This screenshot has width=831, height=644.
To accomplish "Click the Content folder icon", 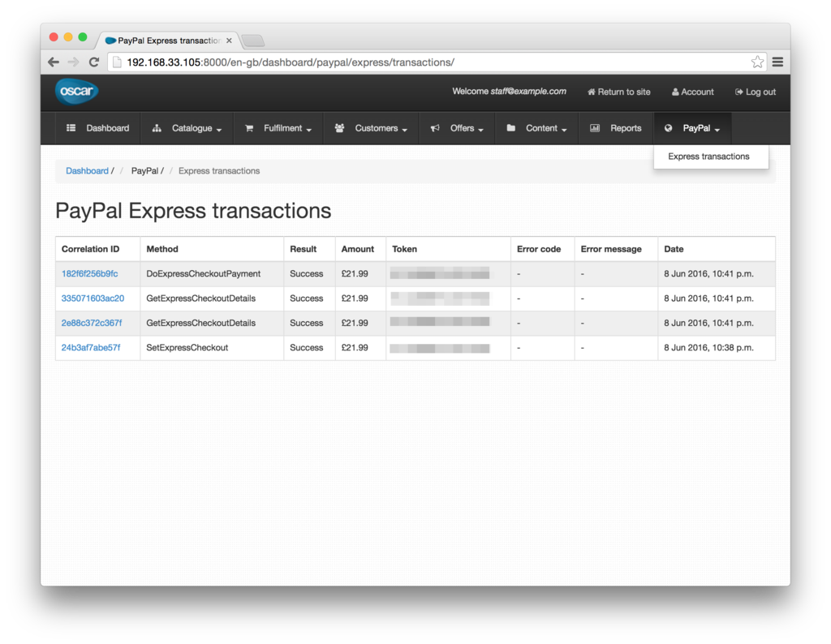I will click(511, 127).
